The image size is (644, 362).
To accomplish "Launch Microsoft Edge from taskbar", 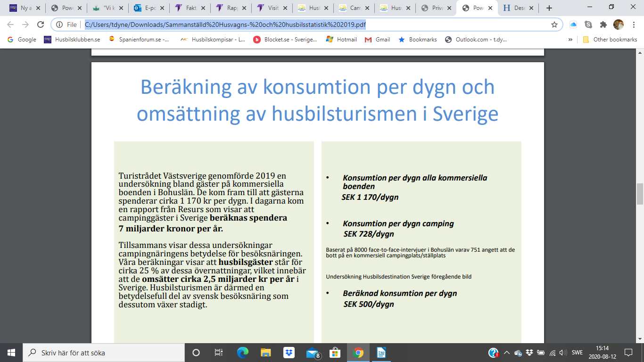I will point(243,352).
